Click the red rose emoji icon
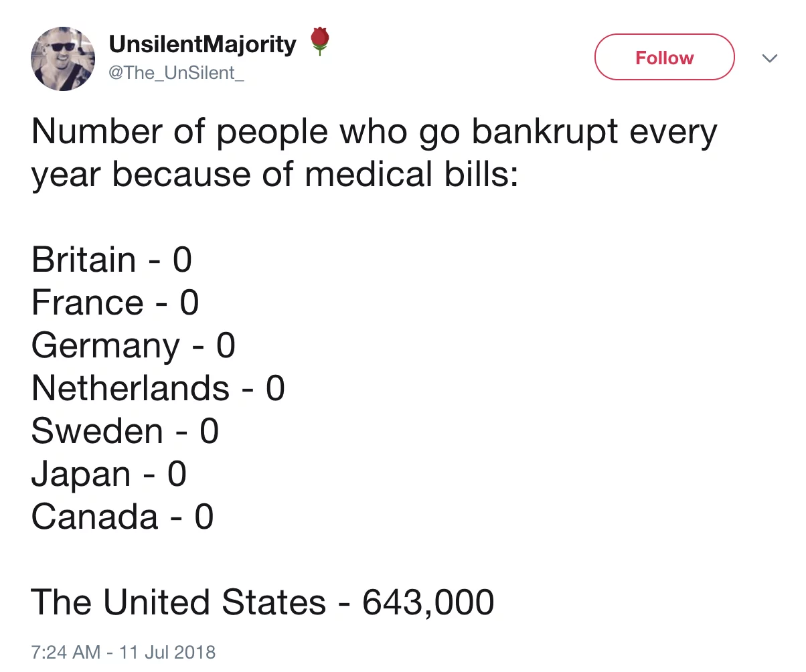806x672 pixels. point(321,43)
